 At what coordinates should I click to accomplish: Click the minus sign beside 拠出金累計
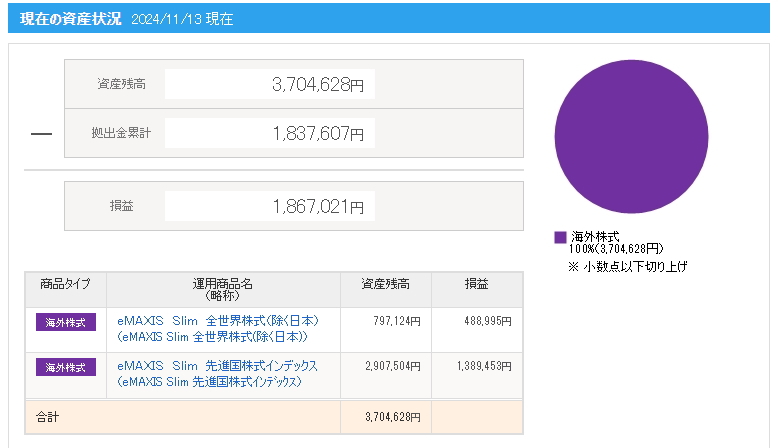(41, 134)
